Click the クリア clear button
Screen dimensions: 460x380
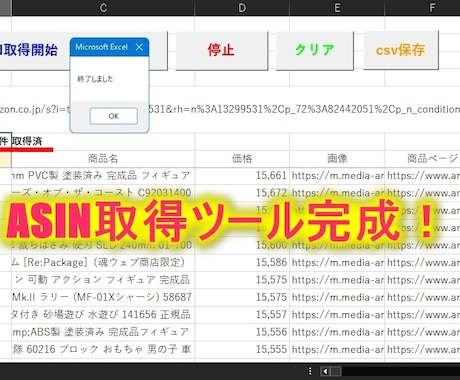pyautogui.click(x=315, y=50)
